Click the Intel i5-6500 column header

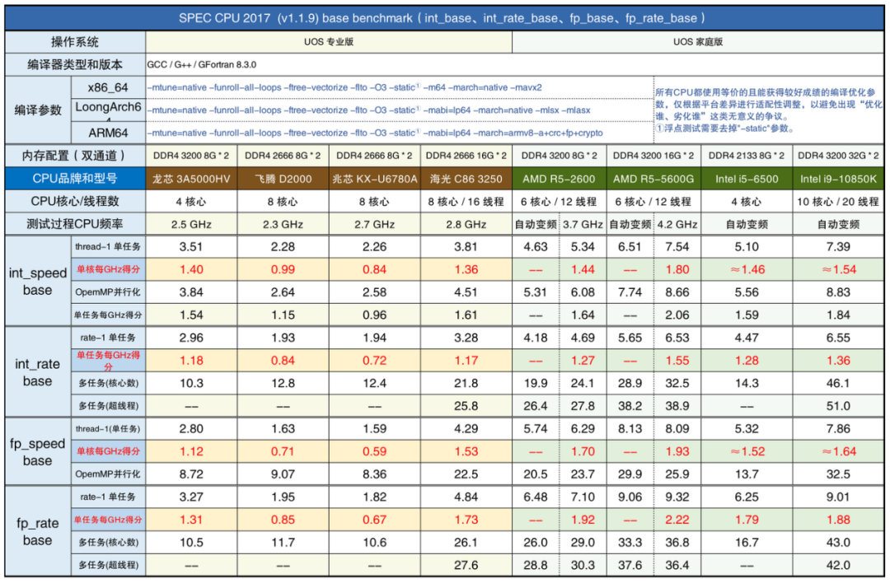click(747, 179)
